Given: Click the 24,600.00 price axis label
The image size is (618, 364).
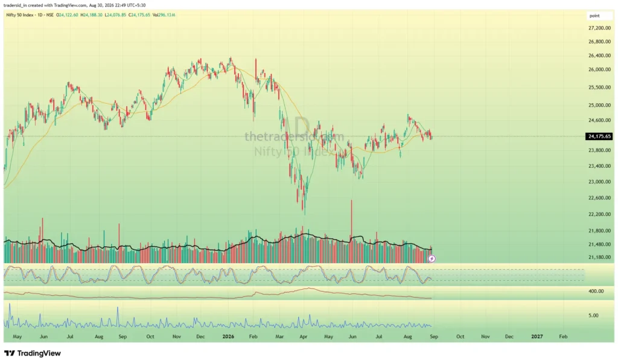Looking at the screenshot, I should coord(599,120).
